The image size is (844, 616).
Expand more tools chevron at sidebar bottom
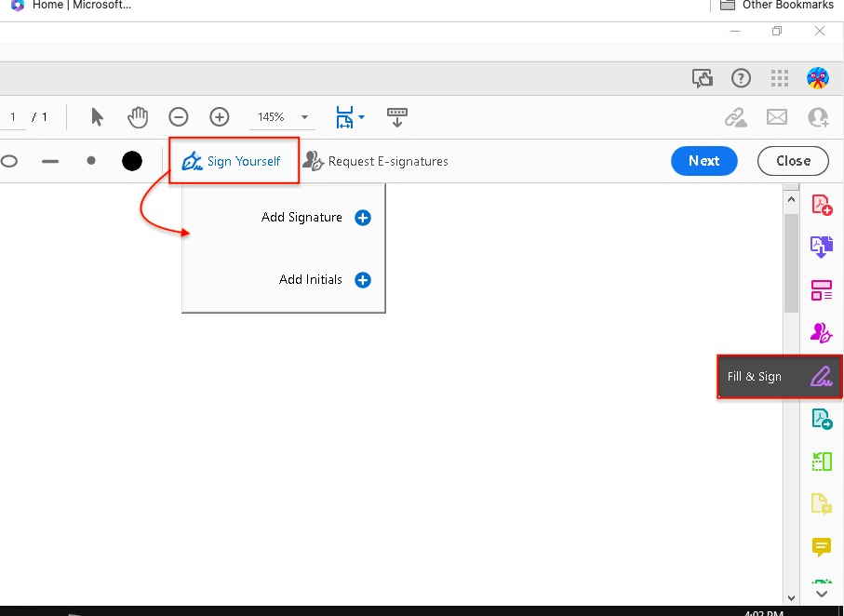[821, 593]
